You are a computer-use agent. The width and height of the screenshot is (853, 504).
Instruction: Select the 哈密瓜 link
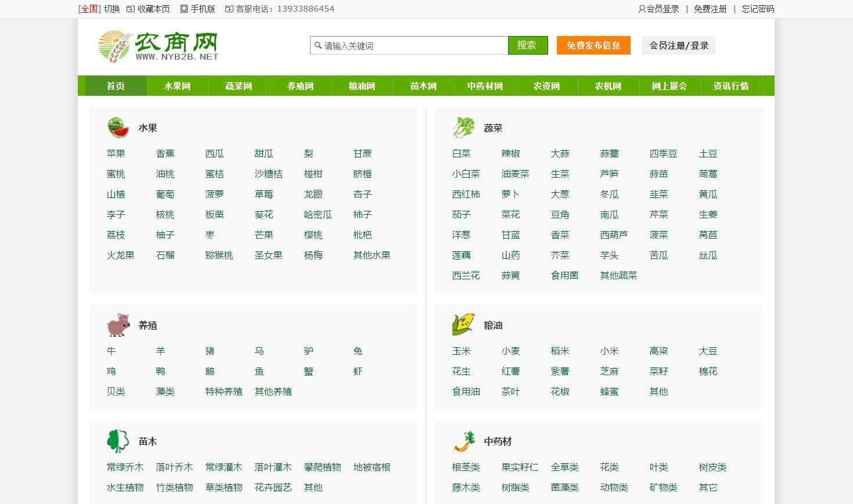(318, 214)
